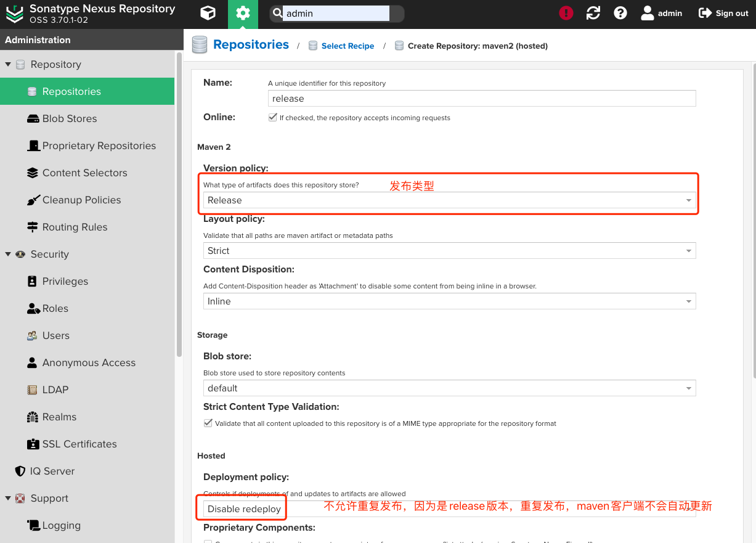Click the admin user profile icon
Viewport: 756px width, 543px height.
tap(647, 13)
